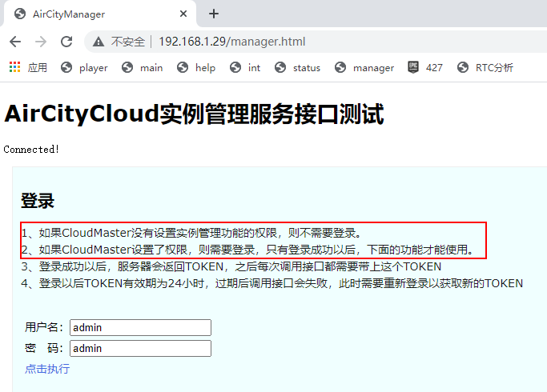547x392 pixels.
Task: Click the address bar URL
Action: click(231, 42)
